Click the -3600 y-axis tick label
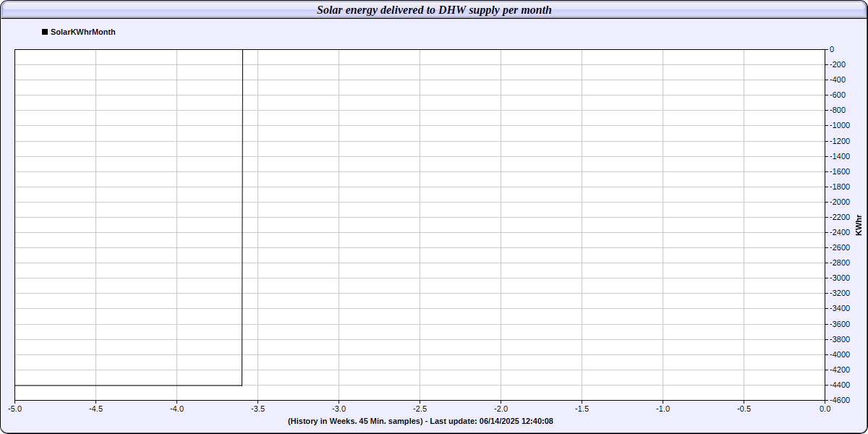This screenshot has width=868, height=434. [x=840, y=324]
